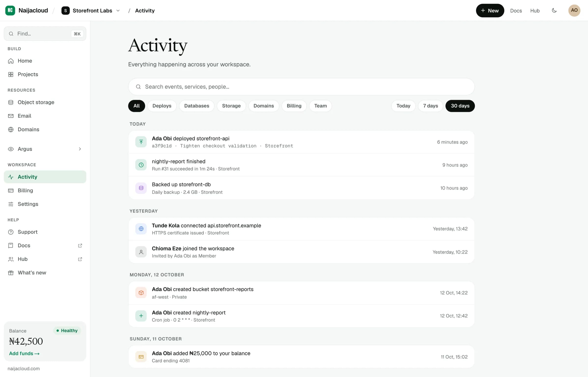Switch time range to 7 days
Screen dimensions: 588x377
[430, 106]
